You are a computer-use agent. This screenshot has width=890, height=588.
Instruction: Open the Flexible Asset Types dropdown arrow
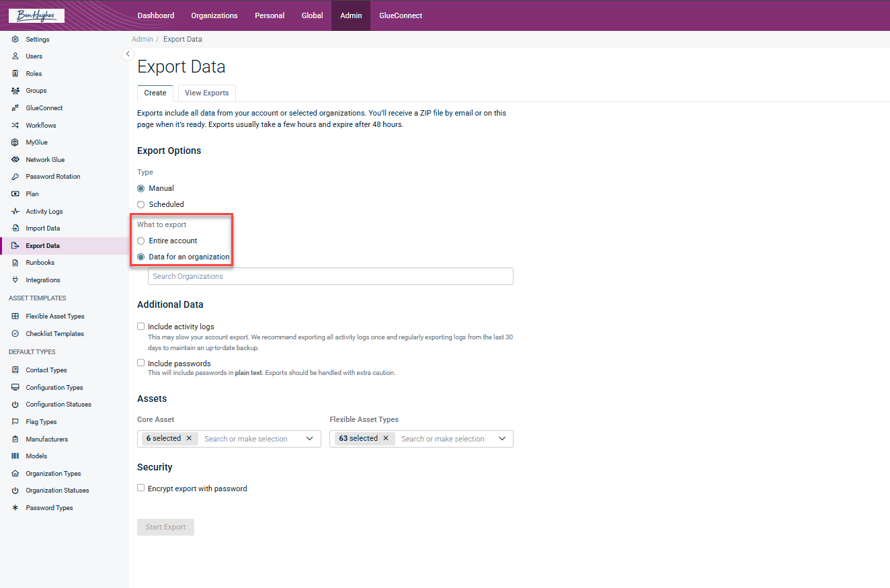(502, 439)
